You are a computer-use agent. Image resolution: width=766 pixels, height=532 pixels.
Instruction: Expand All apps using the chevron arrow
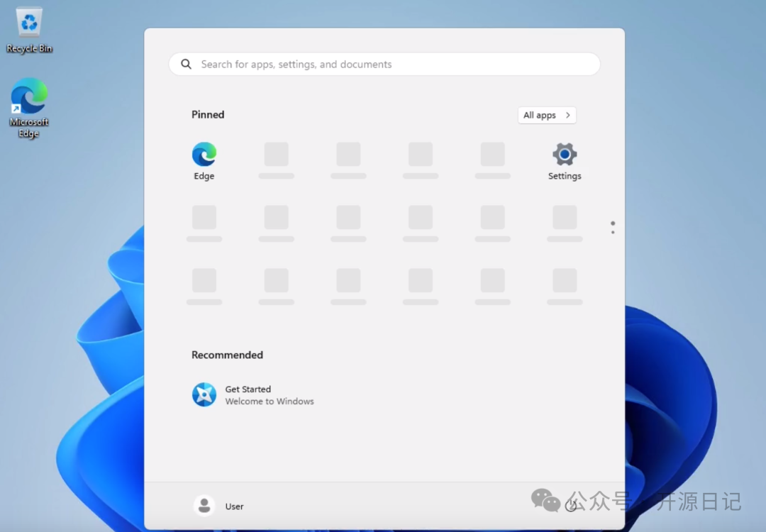pyautogui.click(x=567, y=115)
